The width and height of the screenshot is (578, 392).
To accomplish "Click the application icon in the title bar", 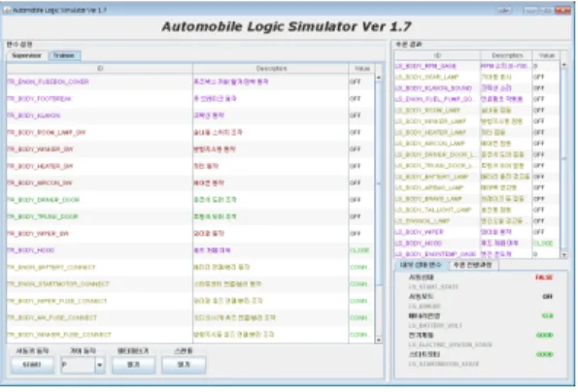I will coord(7,10).
